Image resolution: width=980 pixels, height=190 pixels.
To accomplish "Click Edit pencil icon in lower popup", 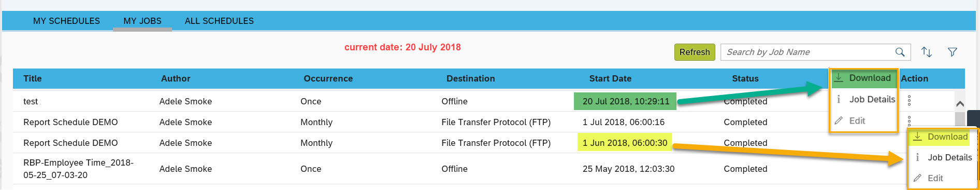I will 917,178.
